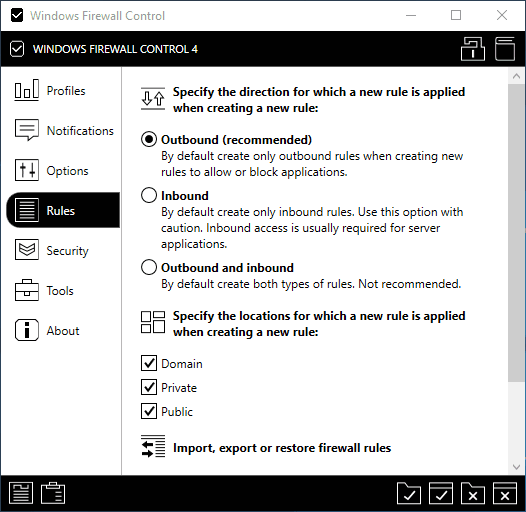The width and height of the screenshot is (526, 512).
Task: Toggle the Domain location checkbox
Action: coord(149,363)
